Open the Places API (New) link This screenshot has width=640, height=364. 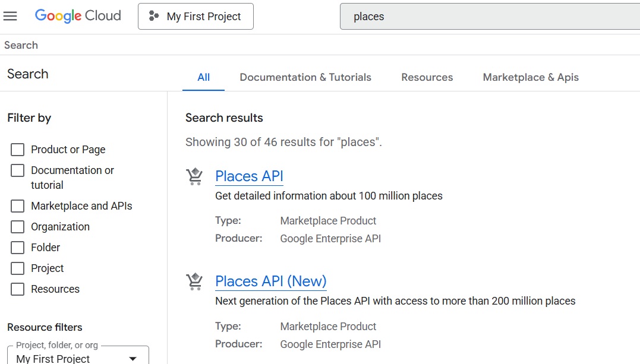270,281
